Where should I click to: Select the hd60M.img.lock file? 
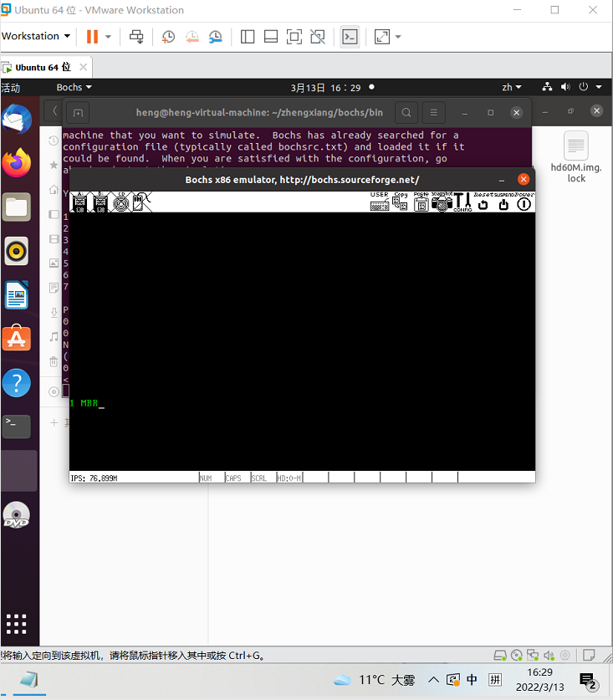tap(576, 157)
